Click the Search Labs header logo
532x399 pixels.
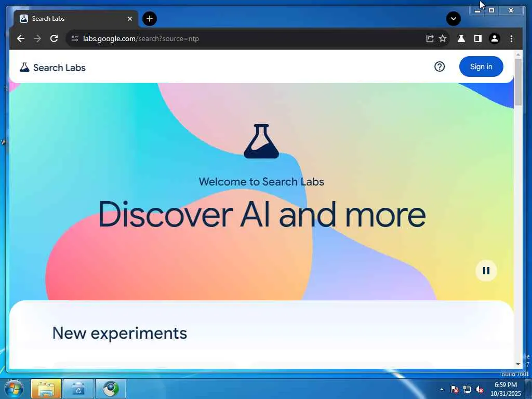[52, 68]
